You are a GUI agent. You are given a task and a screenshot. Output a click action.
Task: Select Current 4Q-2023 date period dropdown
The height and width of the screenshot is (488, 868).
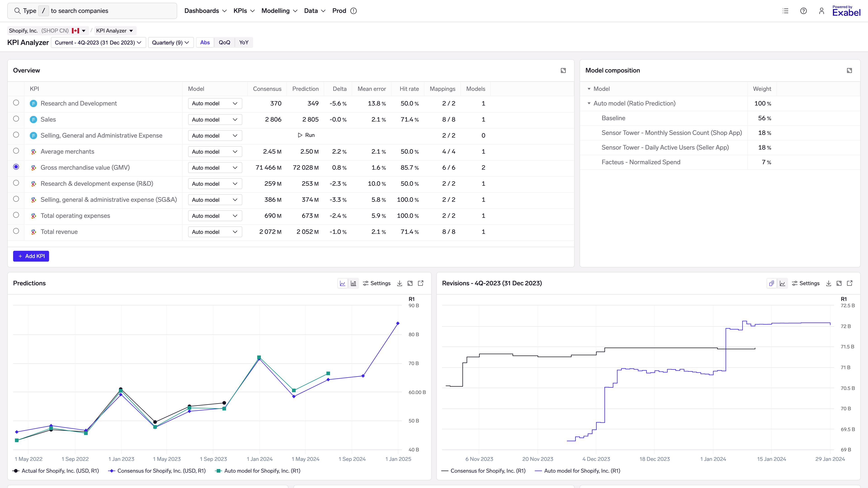(97, 42)
